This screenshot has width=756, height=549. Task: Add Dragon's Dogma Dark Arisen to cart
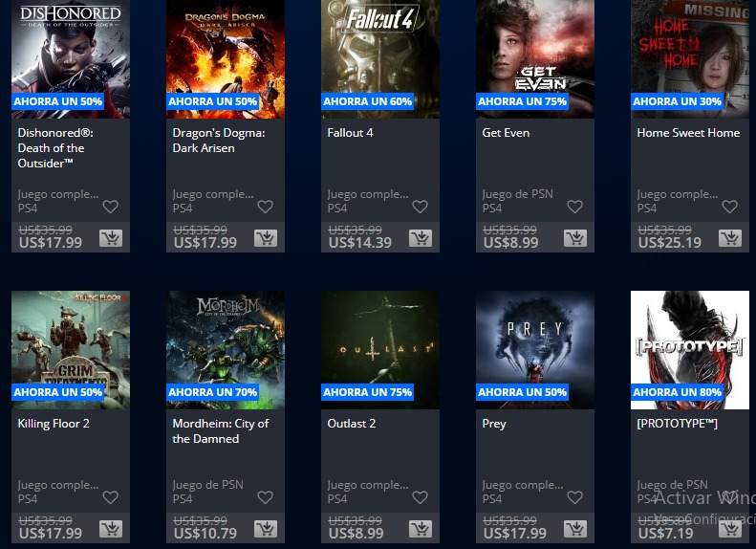pos(266,238)
